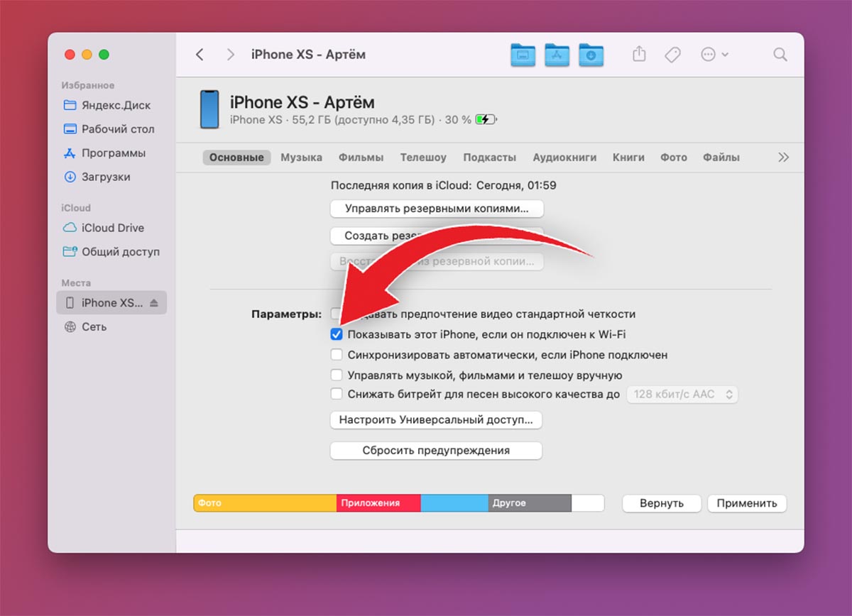This screenshot has height=616, width=852.
Task: Click the Share toolbar icon
Action: pos(639,54)
